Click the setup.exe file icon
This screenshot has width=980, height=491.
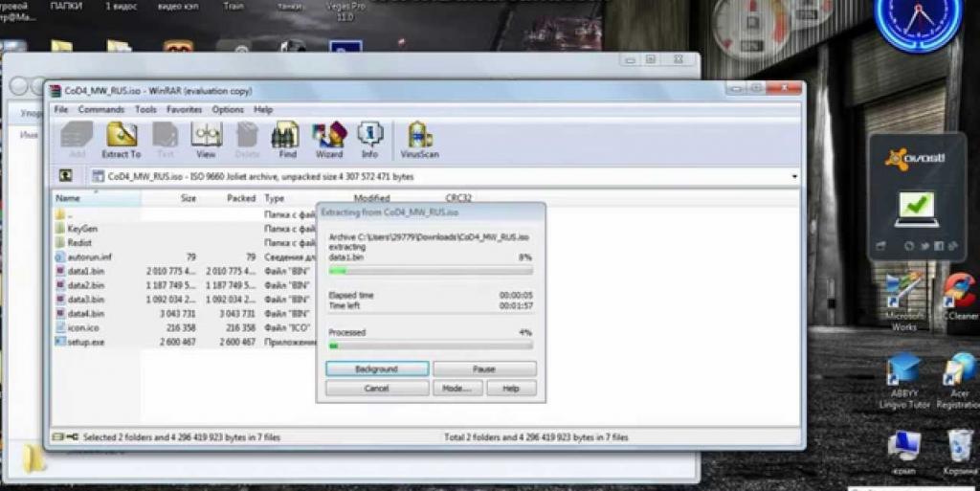pyautogui.click(x=60, y=342)
